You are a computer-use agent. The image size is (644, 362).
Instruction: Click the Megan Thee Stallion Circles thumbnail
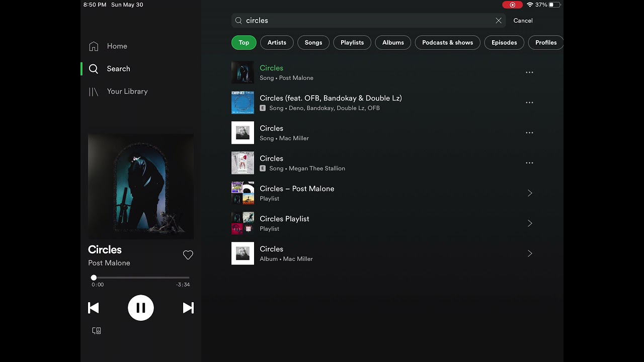pos(243,163)
